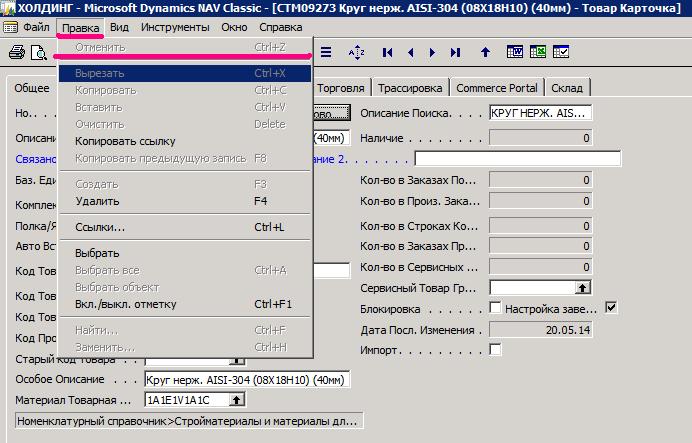Screen dimensions: 692x443
Task: Toggle the Импорт checkbox
Action: [x=495, y=349]
